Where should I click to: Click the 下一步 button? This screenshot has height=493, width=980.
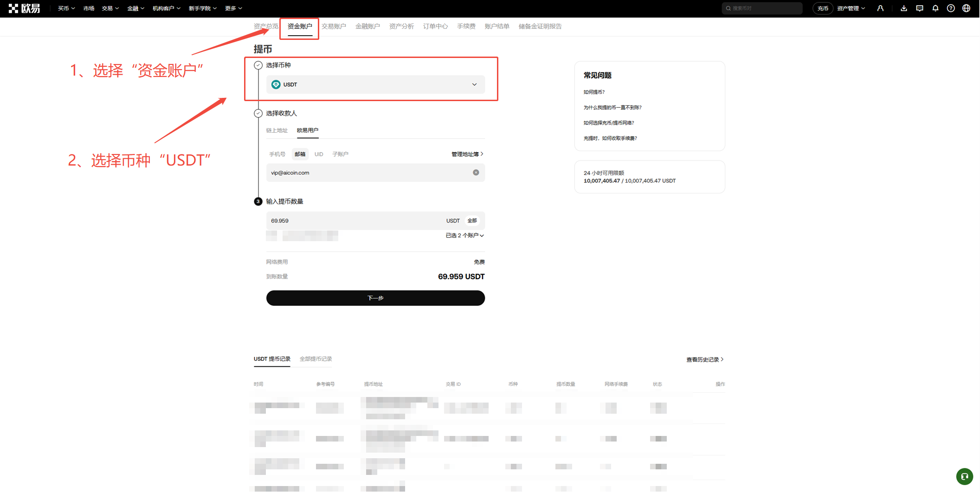coord(375,298)
